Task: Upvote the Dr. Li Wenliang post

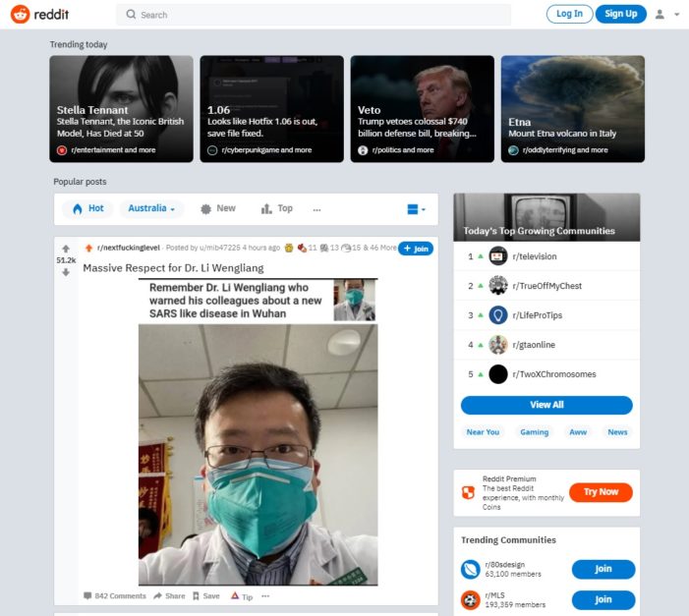Action: point(66,249)
